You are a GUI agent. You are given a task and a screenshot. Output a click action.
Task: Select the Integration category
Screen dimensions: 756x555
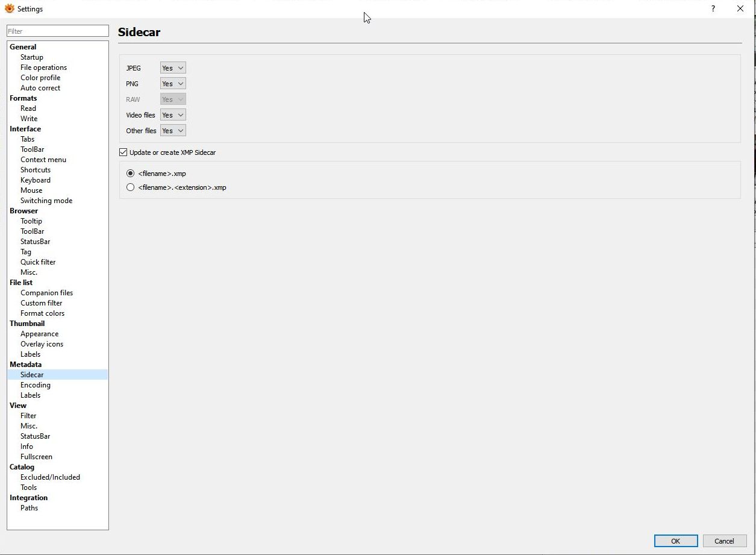[x=28, y=498]
